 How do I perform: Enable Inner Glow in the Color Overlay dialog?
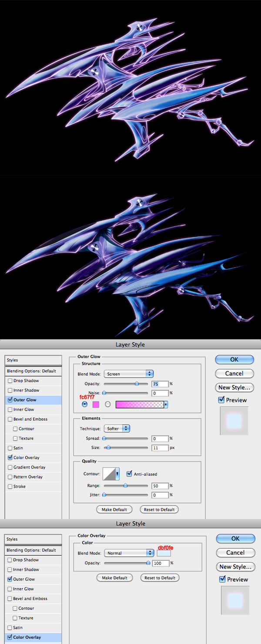[10, 589]
